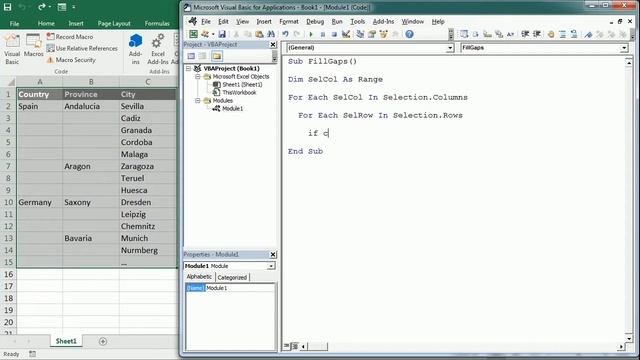Click View Microsoft Excel icon in VBA toolbar
This screenshot has height=360, width=640.
(193, 34)
